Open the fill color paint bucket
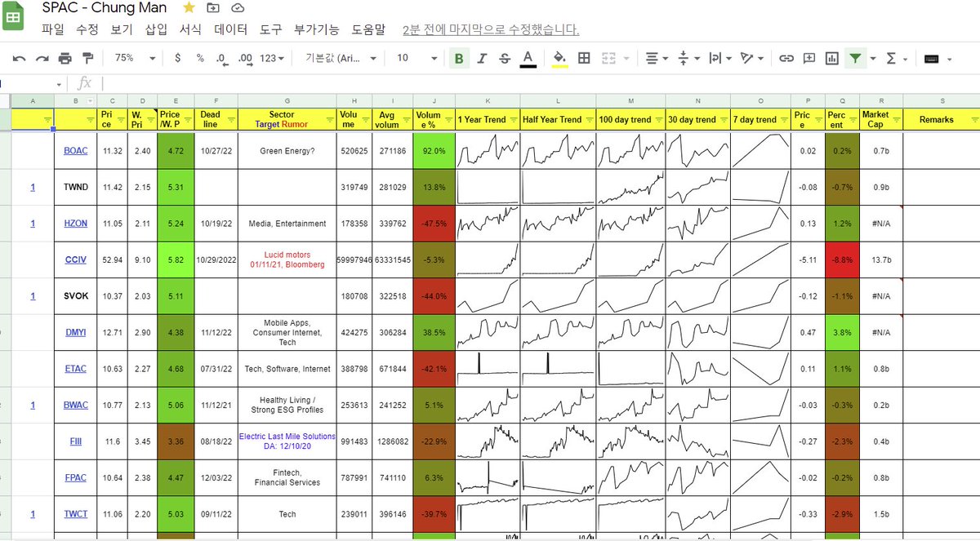980x541 pixels. [559, 59]
